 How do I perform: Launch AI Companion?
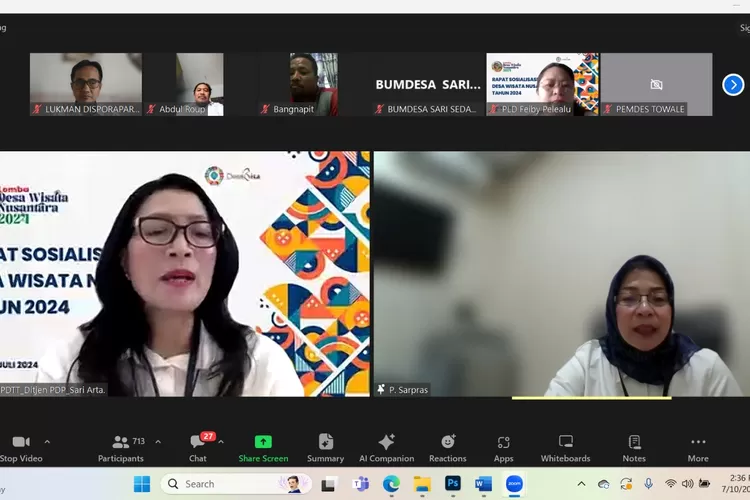pos(386,448)
